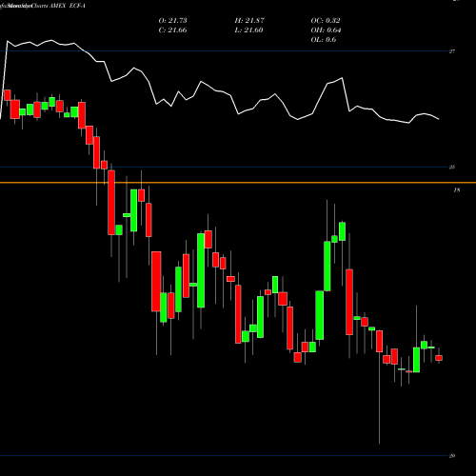Screen dimensions: 476x476
Task: Click the 25 price axis label
Action: tap(452, 168)
